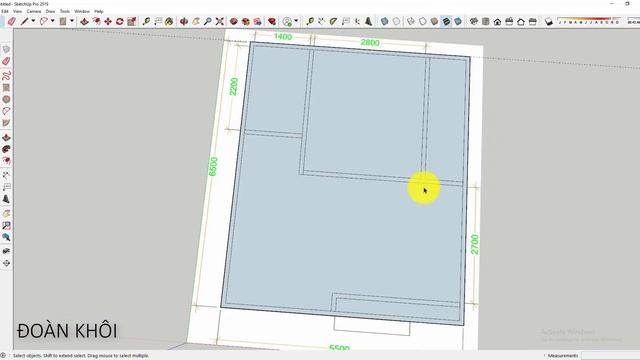Open the account dropdown arrow

pyautogui.click(x=296, y=21)
